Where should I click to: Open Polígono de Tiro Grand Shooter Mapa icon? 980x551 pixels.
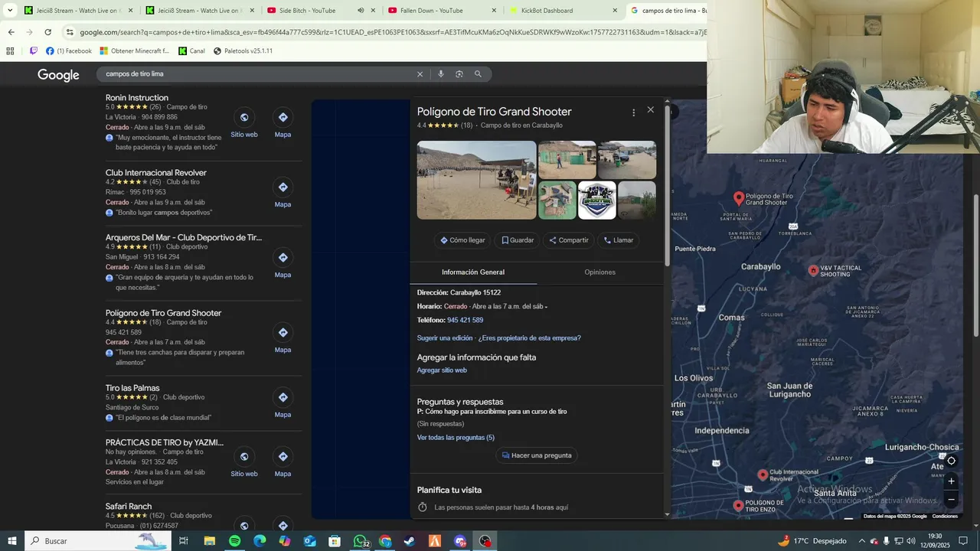click(283, 333)
